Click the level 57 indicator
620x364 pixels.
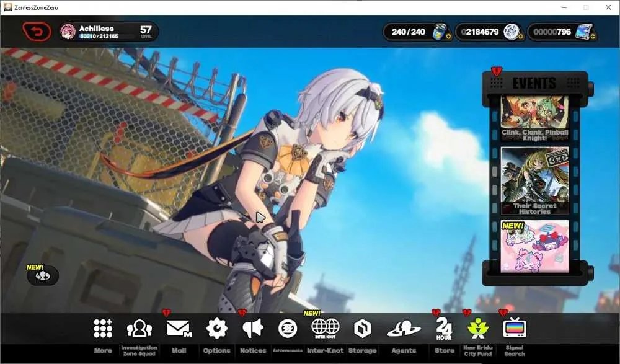tap(146, 31)
